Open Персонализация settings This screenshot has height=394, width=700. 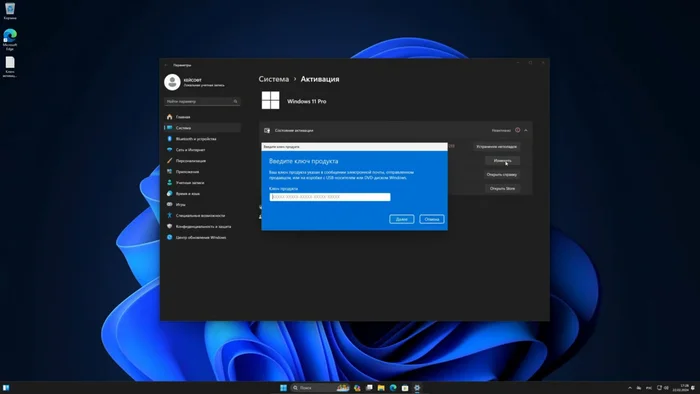[x=202, y=161]
